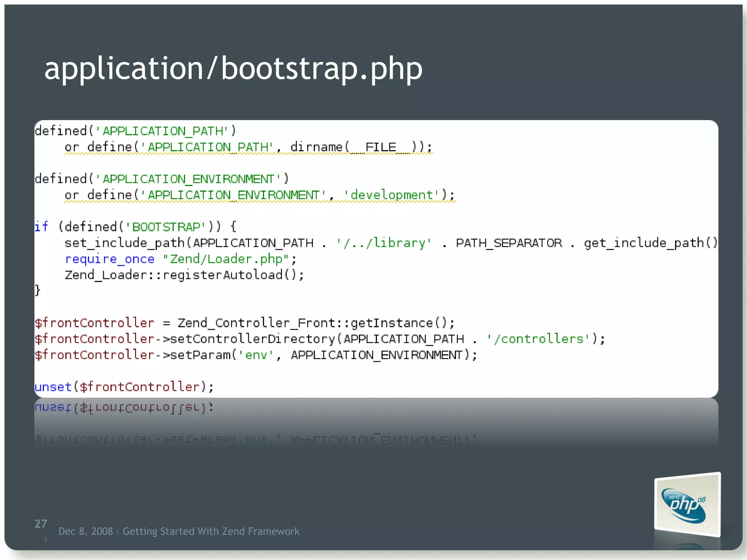The height and width of the screenshot is (560, 747).
Task: Click the line defined('APPLICATION_PATH')
Action: click(135, 131)
